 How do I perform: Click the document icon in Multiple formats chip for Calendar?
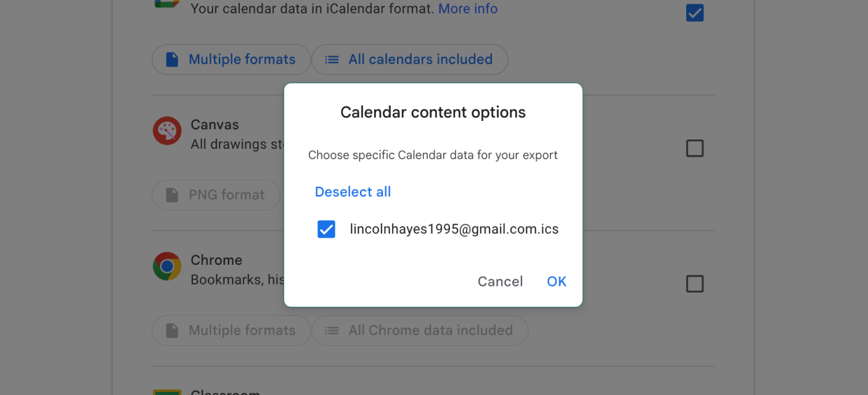[172, 60]
